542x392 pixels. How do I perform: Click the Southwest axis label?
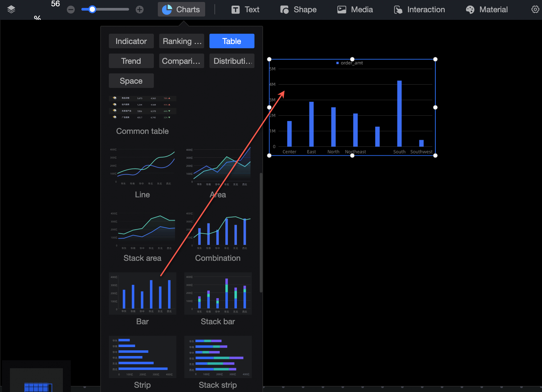click(x=421, y=152)
